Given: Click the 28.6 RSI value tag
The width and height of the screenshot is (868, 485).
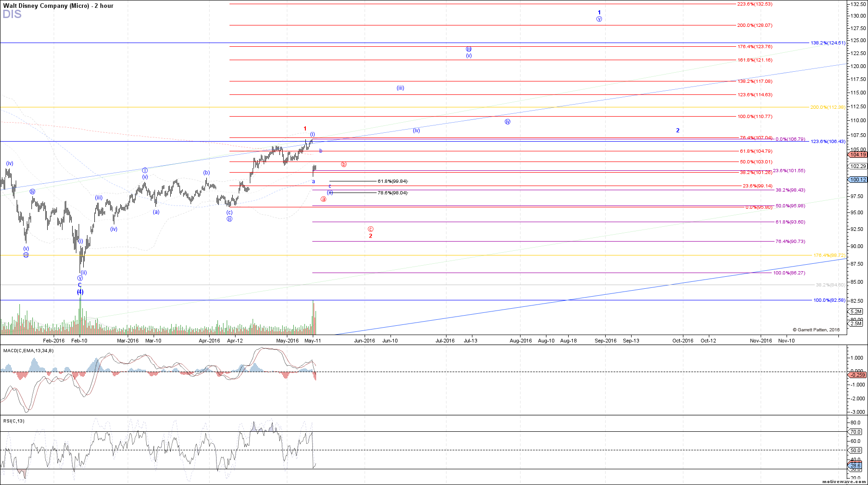Looking at the screenshot, I should point(856,466).
